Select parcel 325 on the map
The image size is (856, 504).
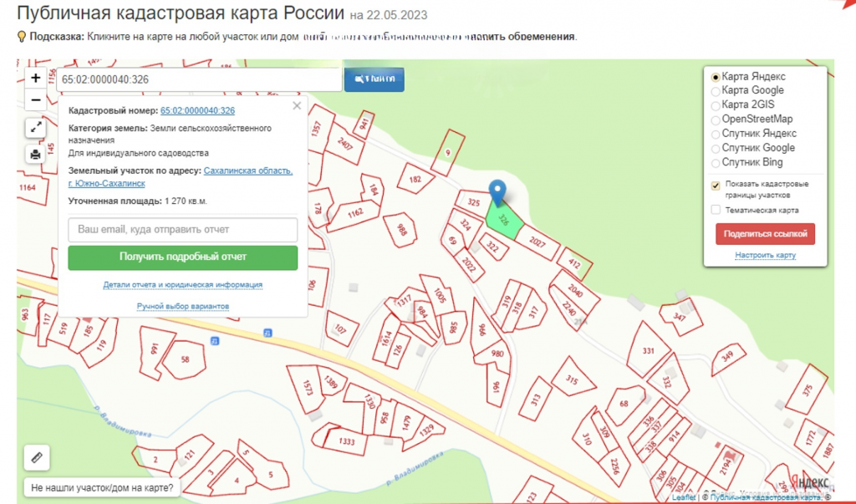pos(473,202)
